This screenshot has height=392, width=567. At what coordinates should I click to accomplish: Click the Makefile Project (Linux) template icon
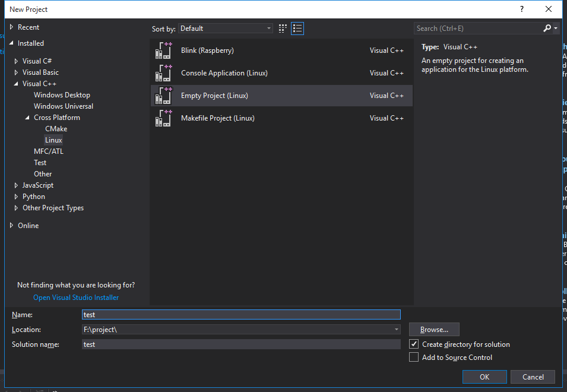tap(163, 118)
